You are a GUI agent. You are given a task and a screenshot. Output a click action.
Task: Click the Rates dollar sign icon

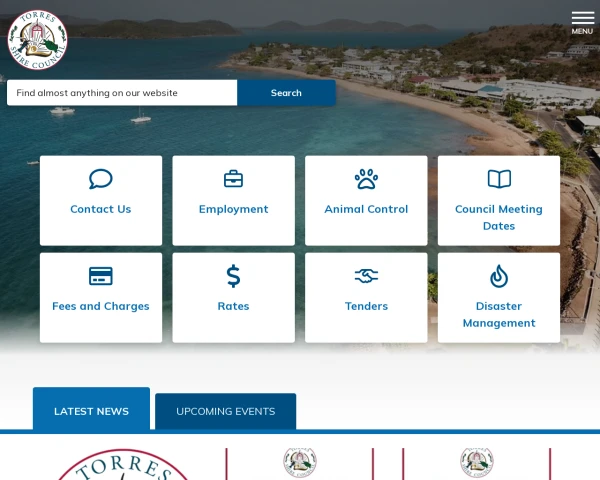tap(233, 276)
